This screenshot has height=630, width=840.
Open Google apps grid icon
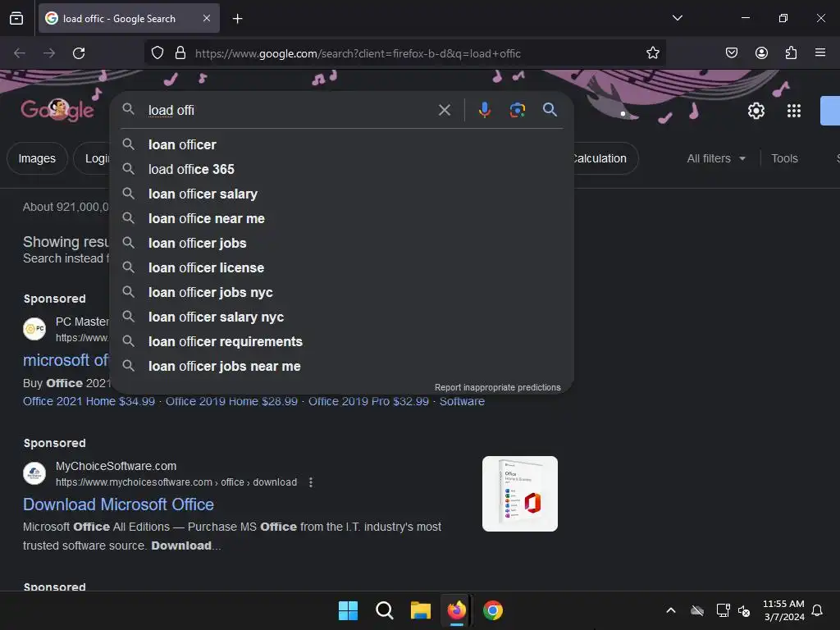[x=793, y=111]
